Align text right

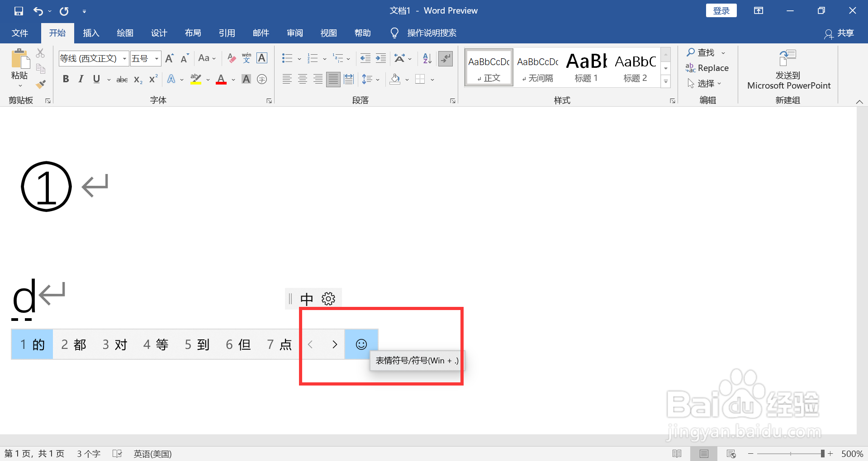click(x=318, y=80)
